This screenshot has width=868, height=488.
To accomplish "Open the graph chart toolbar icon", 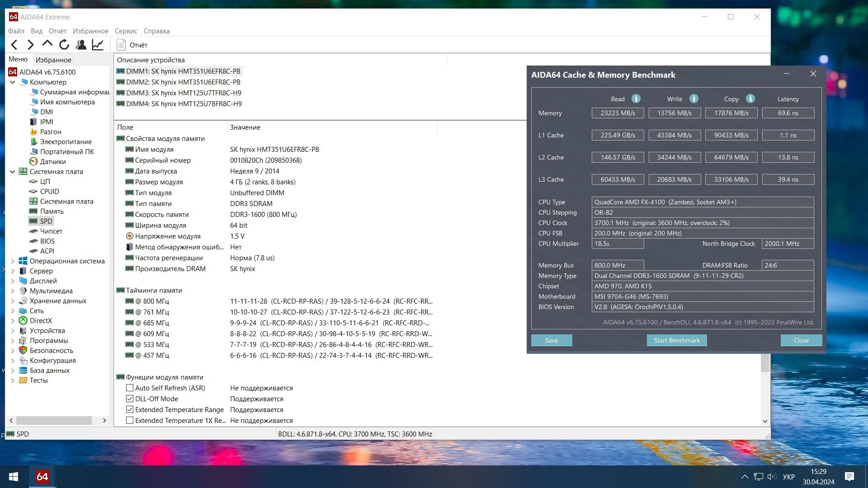I will coord(98,45).
